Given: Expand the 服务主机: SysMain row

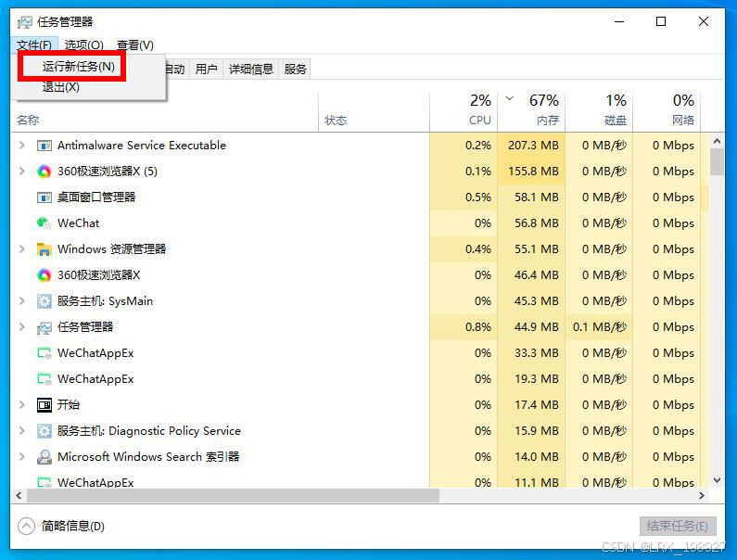Looking at the screenshot, I should click(x=21, y=301).
